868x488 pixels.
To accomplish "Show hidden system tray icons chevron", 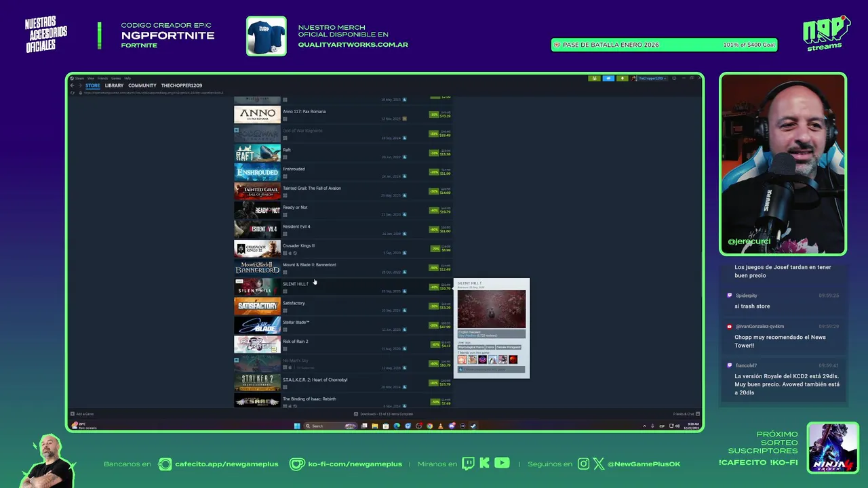I will (644, 426).
